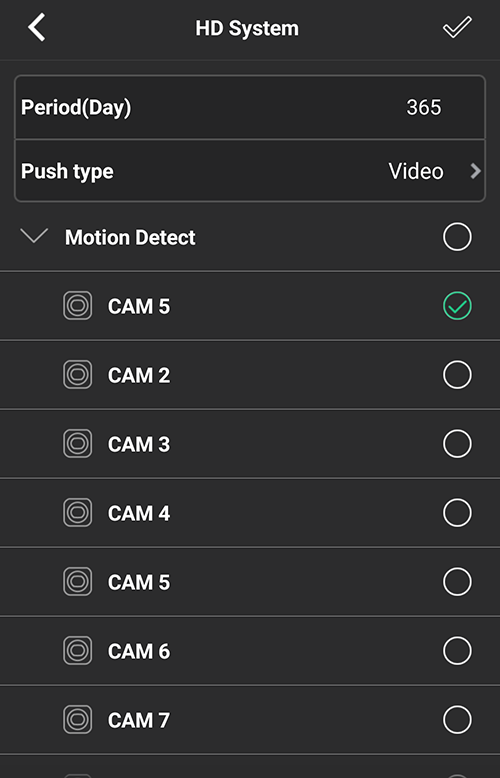Click the Motion Detect label
Viewport: 500px width, 778px height.
[130, 237]
